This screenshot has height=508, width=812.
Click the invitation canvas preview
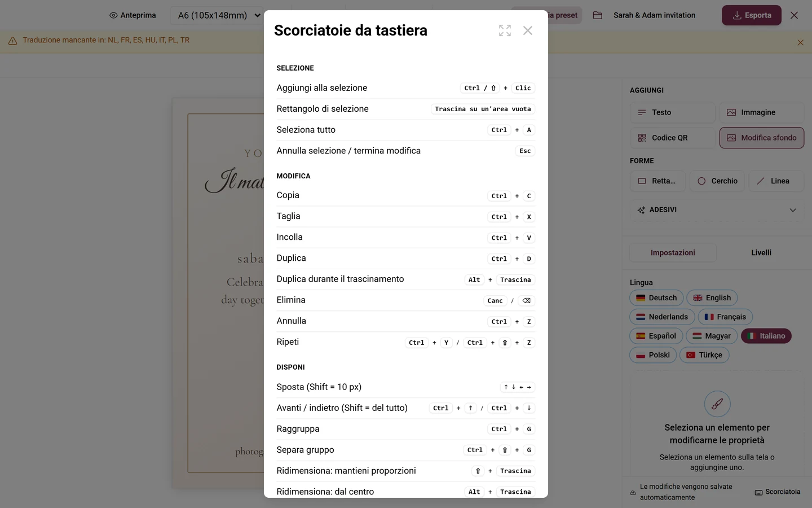click(219, 293)
